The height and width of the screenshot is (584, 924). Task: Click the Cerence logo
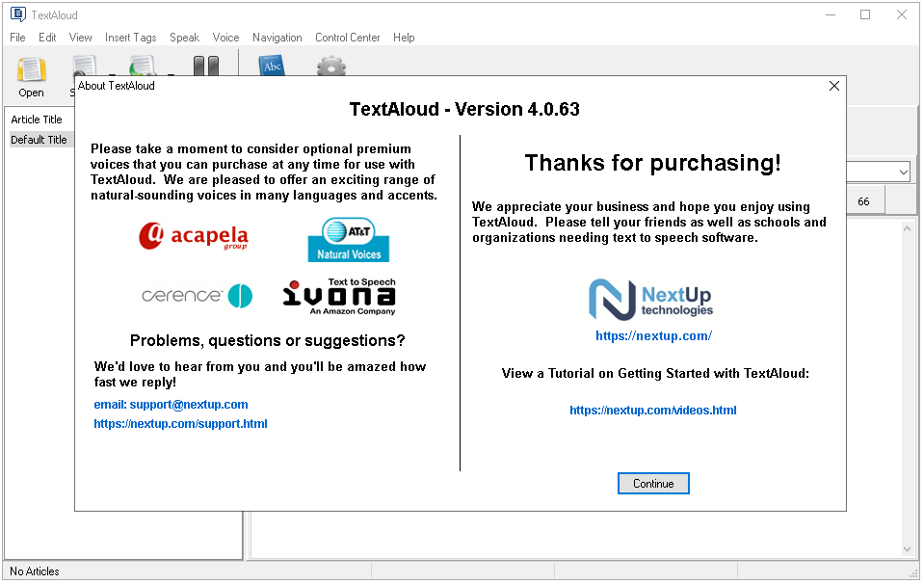pos(197,296)
